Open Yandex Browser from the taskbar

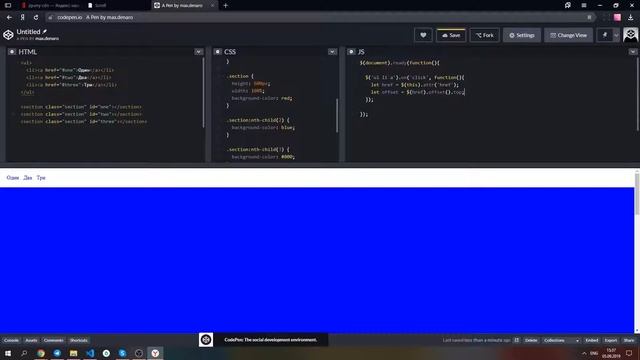pos(155,353)
